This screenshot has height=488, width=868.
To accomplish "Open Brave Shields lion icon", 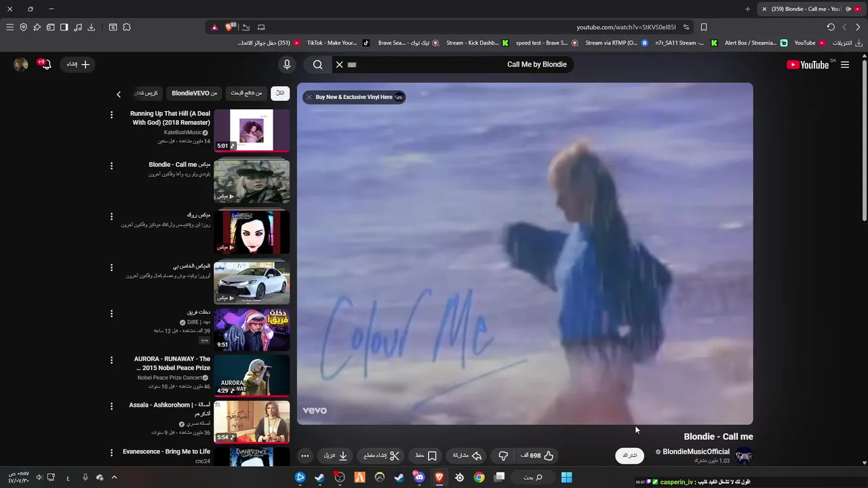I will (x=231, y=27).
